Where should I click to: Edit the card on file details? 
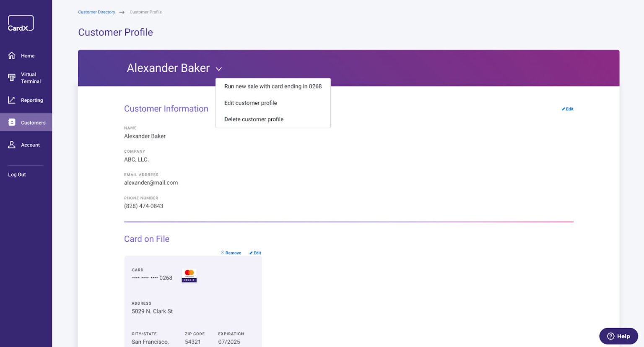tap(255, 253)
